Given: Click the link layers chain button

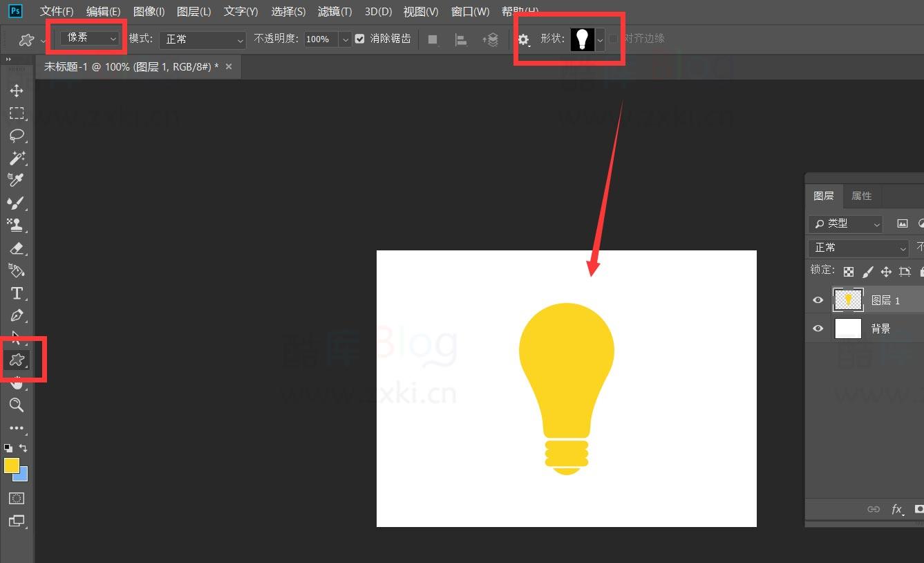Looking at the screenshot, I should point(874,510).
